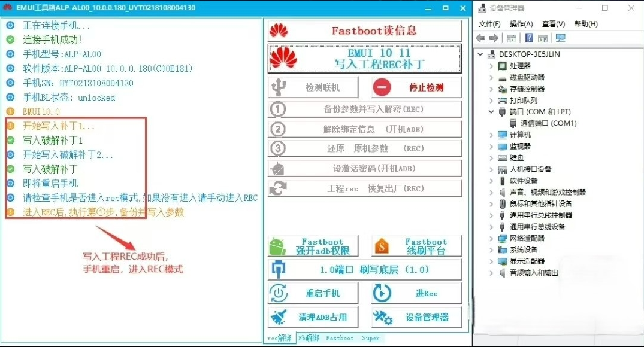Viewport: 644px width, 347px height.
Task: Click log line 手机SN: UYT0218108004130
Action: pos(78,83)
